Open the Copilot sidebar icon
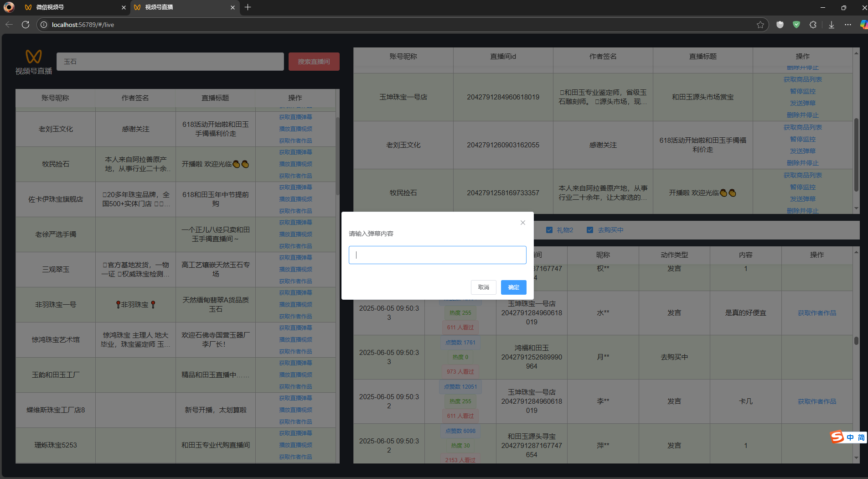The image size is (868, 479). point(864,25)
